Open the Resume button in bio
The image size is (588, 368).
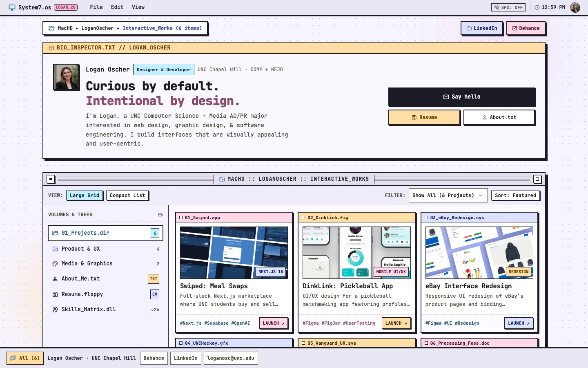tap(424, 117)
